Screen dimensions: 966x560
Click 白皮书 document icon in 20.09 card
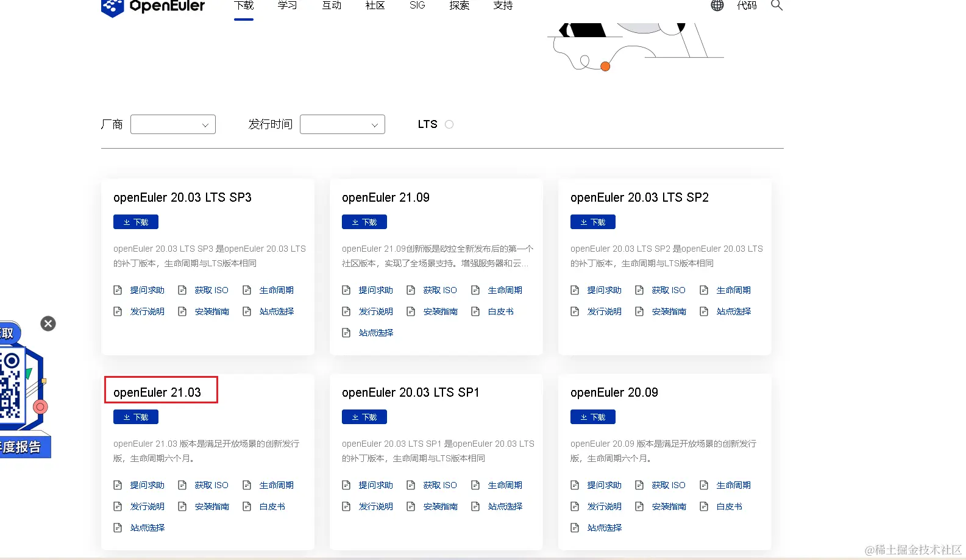[704, 506]
